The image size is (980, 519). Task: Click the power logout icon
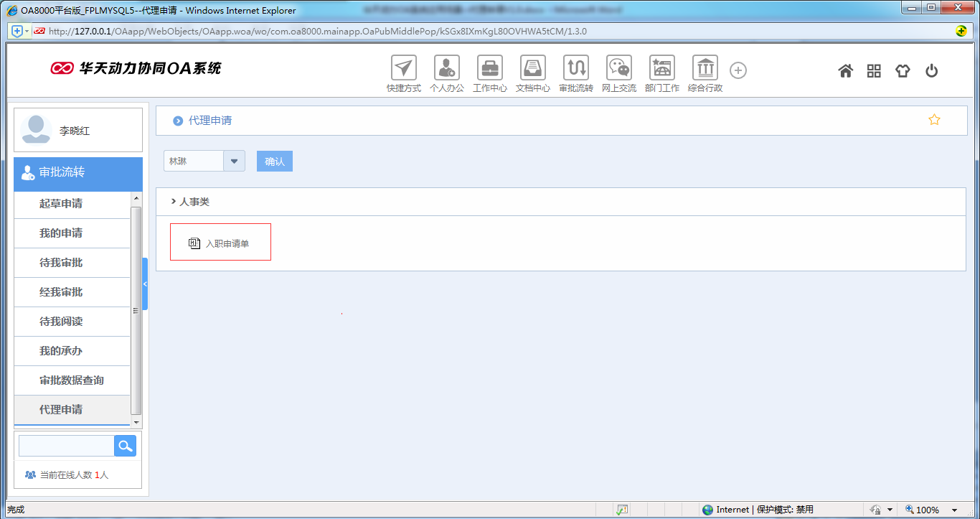click(x=931, y=70)
